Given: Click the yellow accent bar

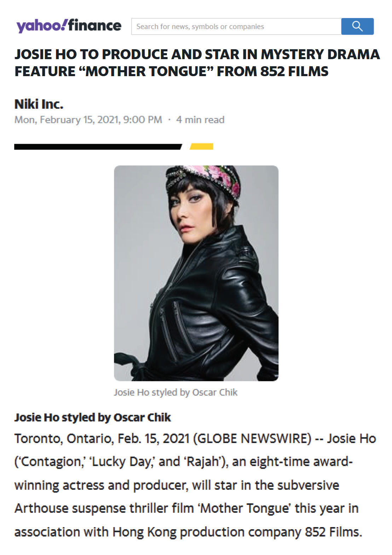Looking at the screenshot, I should (x=201, y=147).
